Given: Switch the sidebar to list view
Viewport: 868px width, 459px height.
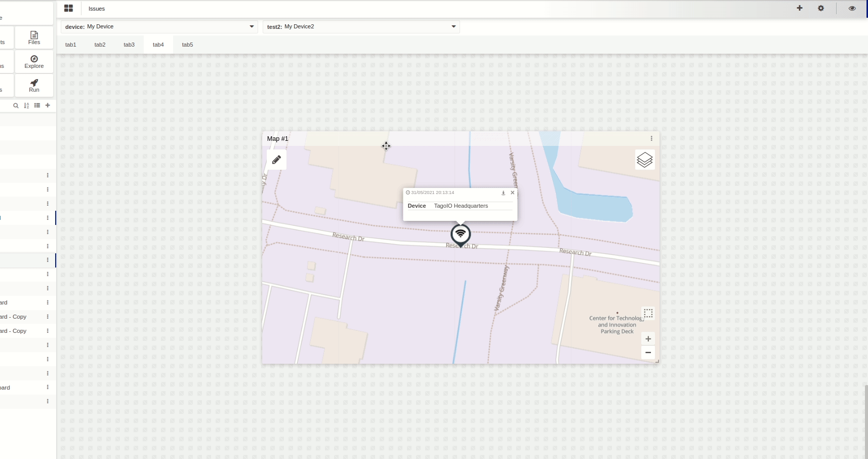Looking at the screenshot, I should click(x=37, y=105).
